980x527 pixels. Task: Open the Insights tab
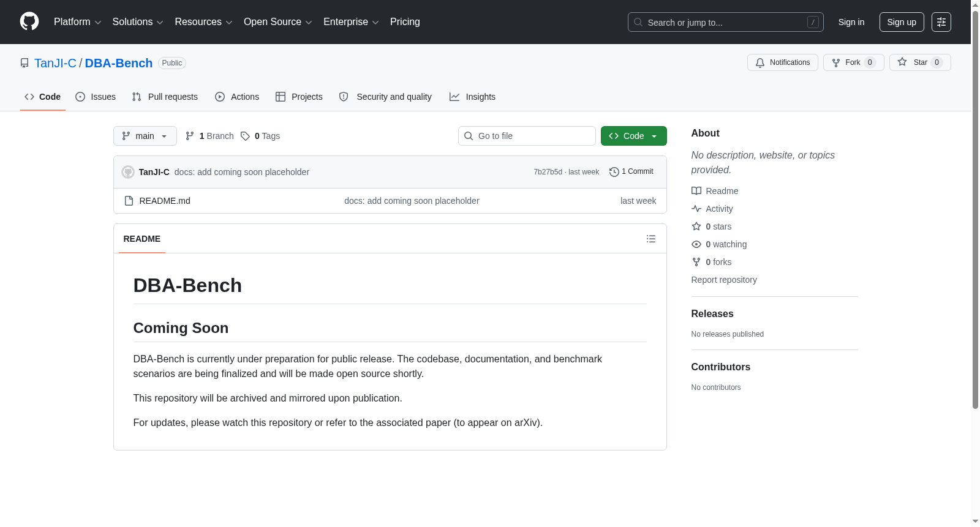(472, 97)
